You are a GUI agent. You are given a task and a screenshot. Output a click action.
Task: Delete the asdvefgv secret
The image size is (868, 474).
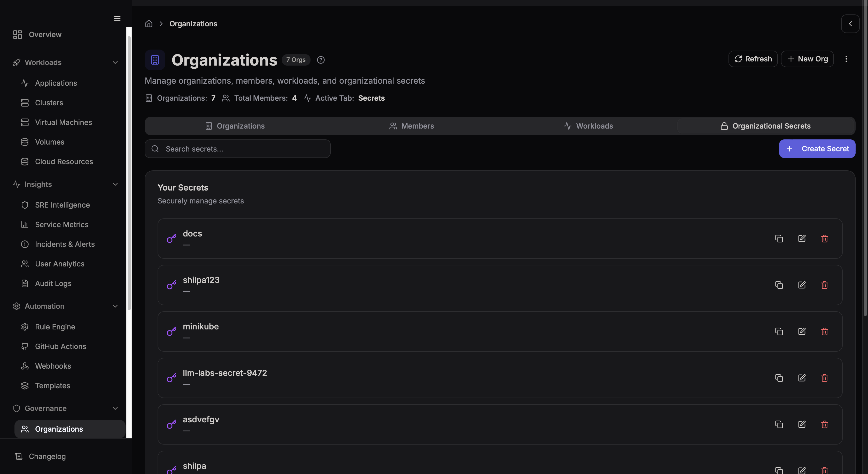pos(824,424)
